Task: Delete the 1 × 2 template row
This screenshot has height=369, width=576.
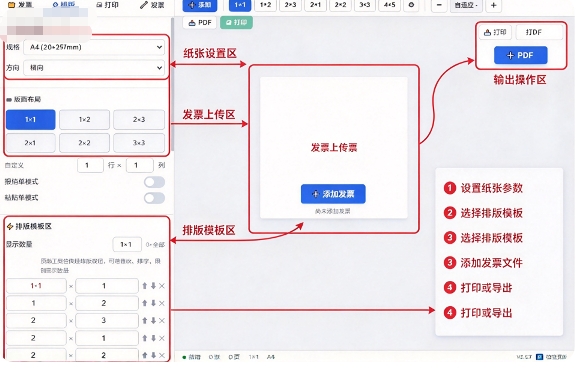Action: (x=162, y=303)
